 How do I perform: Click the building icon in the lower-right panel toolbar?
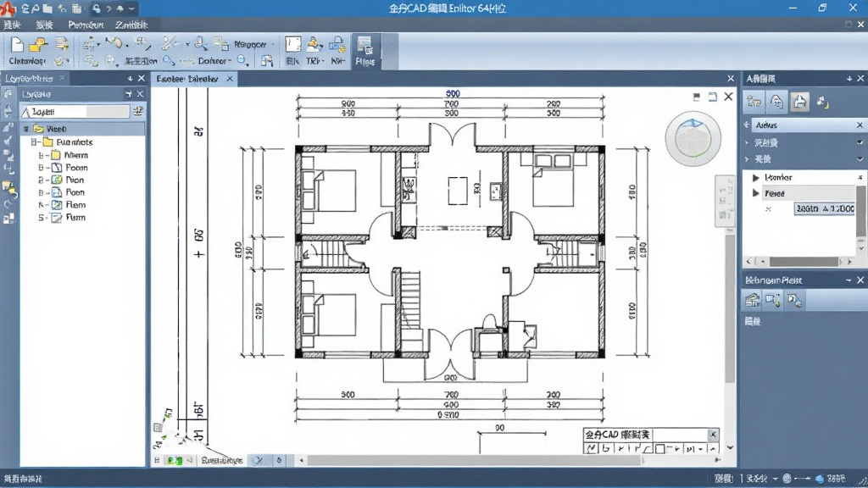(752, 300)
